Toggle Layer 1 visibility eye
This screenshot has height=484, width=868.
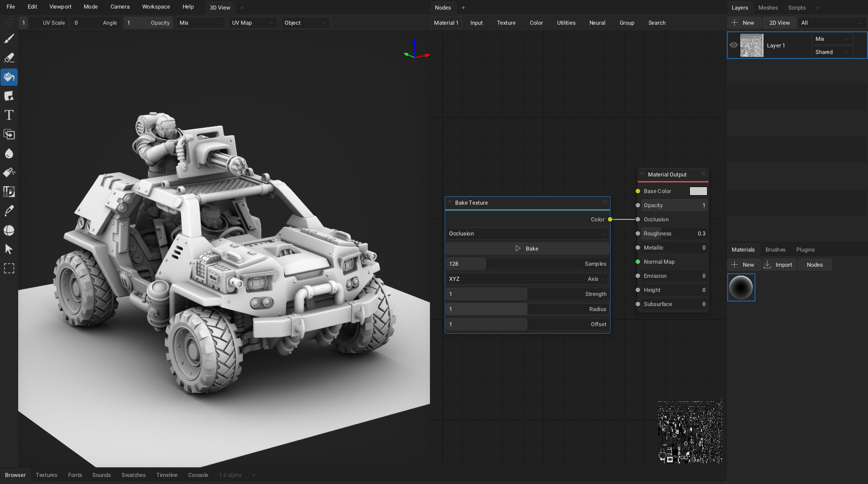click(x=734, y=45)
